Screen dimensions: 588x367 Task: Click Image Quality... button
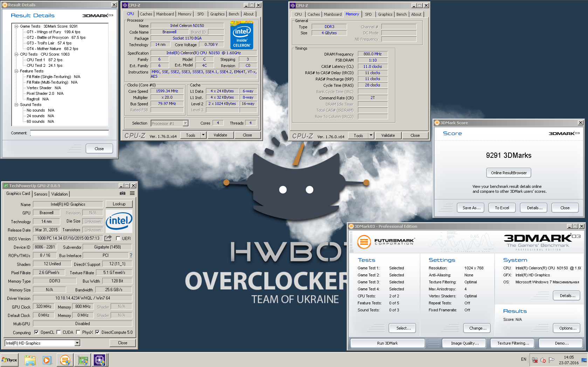coord(465,343)
